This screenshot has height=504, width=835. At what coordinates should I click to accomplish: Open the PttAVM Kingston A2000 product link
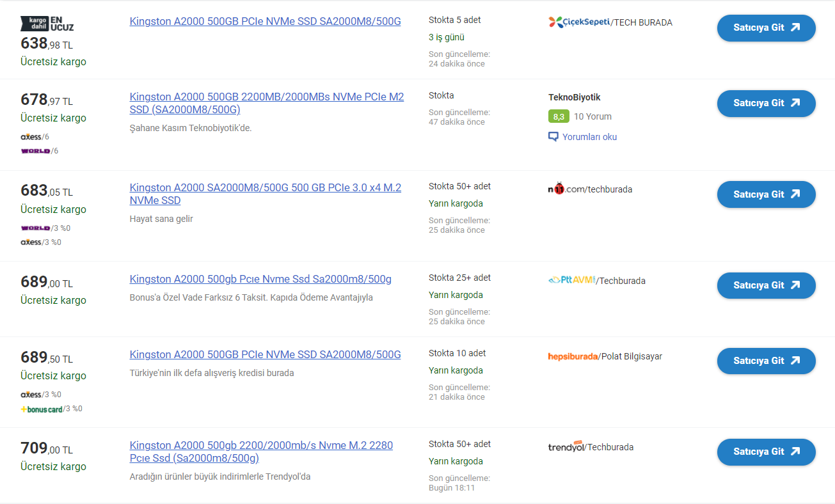click(x=260, y=279)
